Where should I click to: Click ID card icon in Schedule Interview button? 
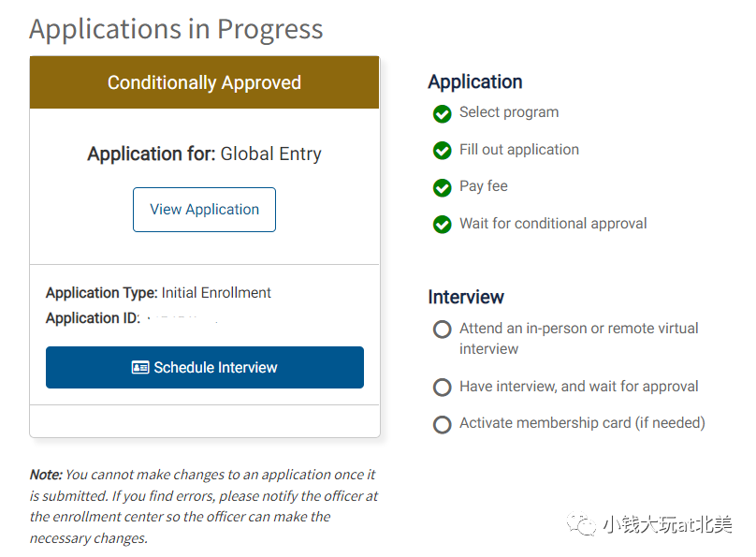(140, 368)
